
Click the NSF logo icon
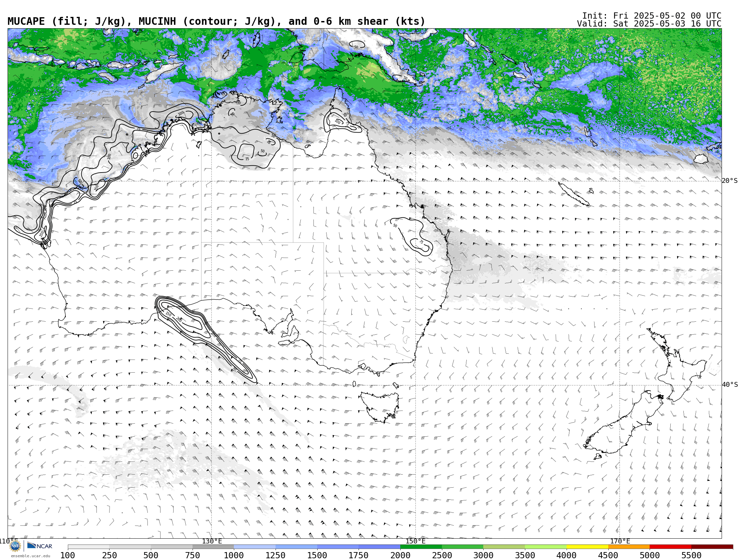[15, 546]
